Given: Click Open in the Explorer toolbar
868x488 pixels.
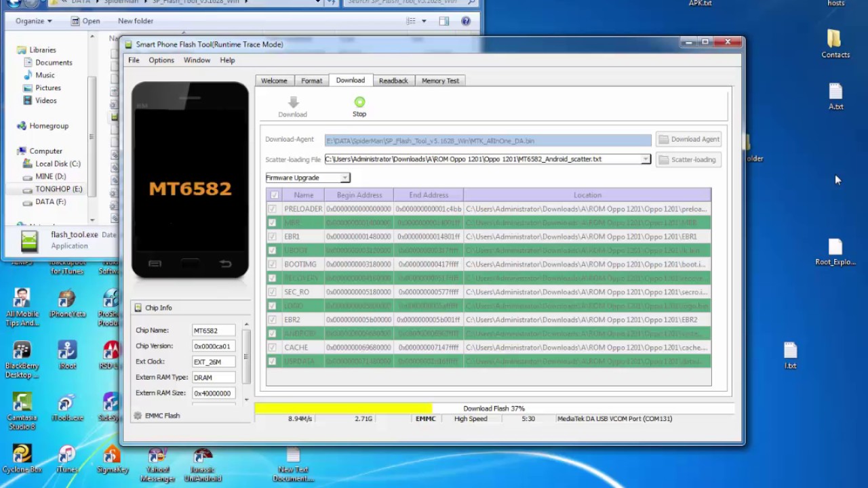Looking at the screenshot, I should (x=85, y=21).
